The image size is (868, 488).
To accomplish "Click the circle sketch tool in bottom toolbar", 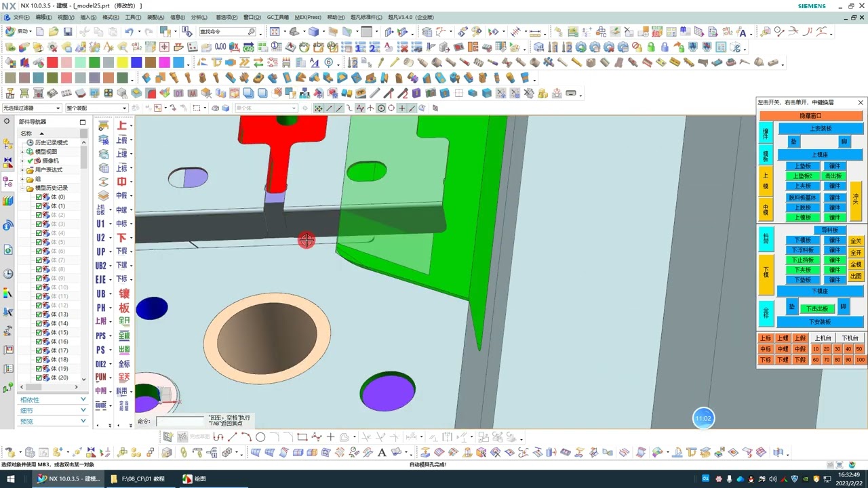I will (x=260, y=437).
